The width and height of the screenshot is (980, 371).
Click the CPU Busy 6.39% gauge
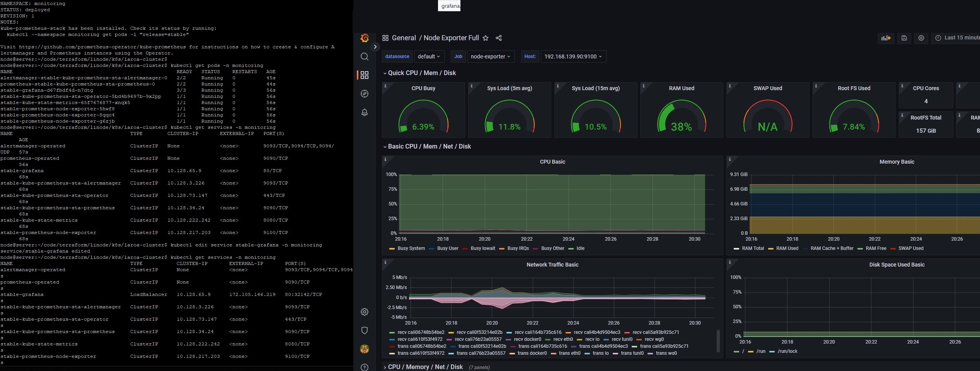[423, 116]
